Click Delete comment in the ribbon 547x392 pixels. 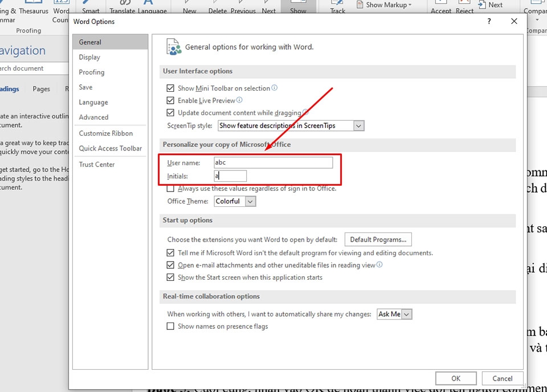(x=218, y=7)
